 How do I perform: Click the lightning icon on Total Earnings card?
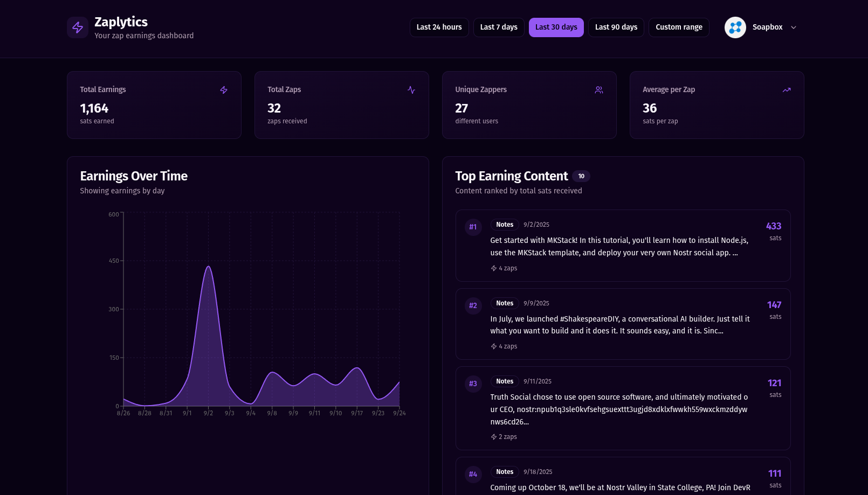224,90
